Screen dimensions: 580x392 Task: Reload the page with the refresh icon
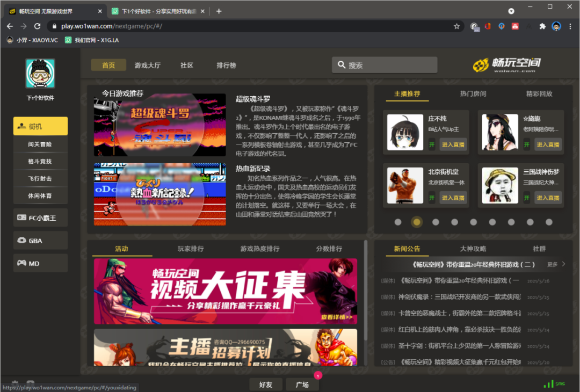click(x=38, y=26)
